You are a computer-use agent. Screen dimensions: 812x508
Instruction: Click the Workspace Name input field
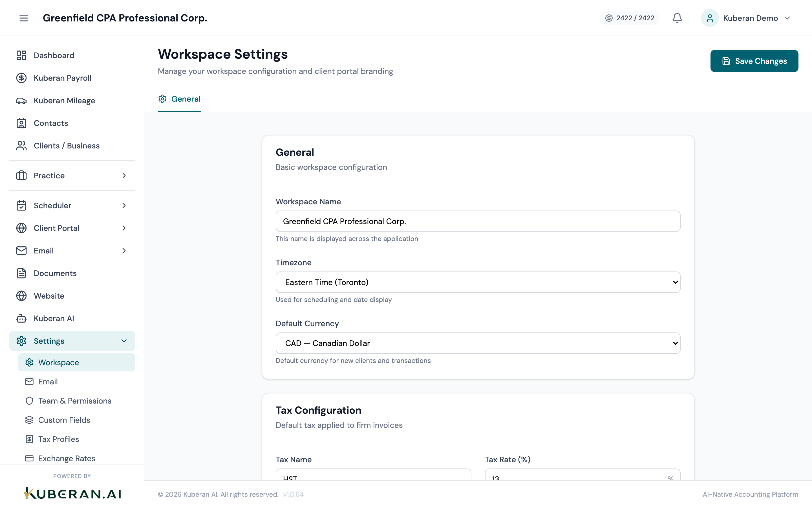click(x=478, y=222)
